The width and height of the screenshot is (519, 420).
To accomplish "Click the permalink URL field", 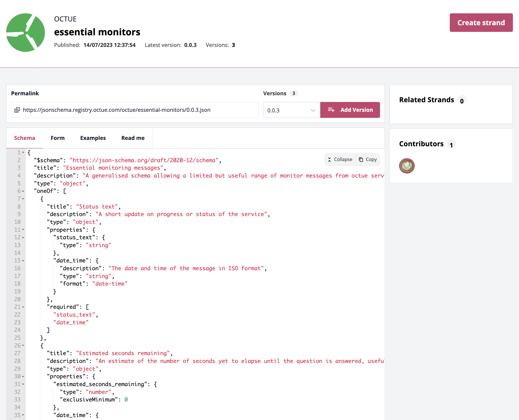I will tap(139, 110).
